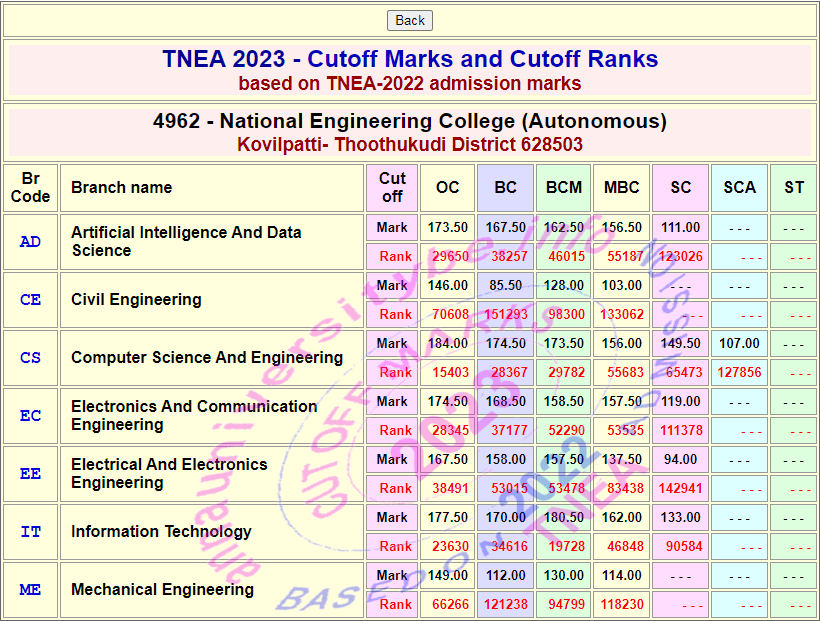The image size is (820, 621).
Task: Click MBC rank 133062 for Civil
Action: point(622,314)
